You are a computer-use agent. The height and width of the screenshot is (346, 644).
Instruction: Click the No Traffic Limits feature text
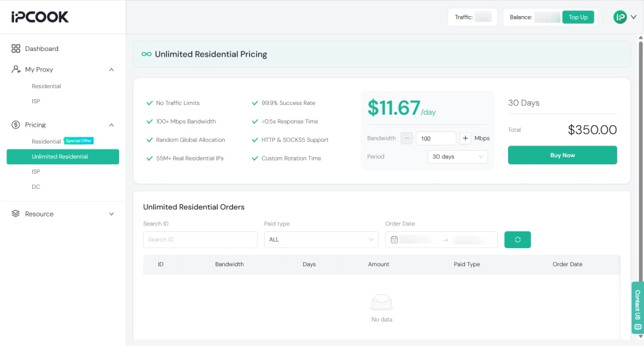coord(178,103)
